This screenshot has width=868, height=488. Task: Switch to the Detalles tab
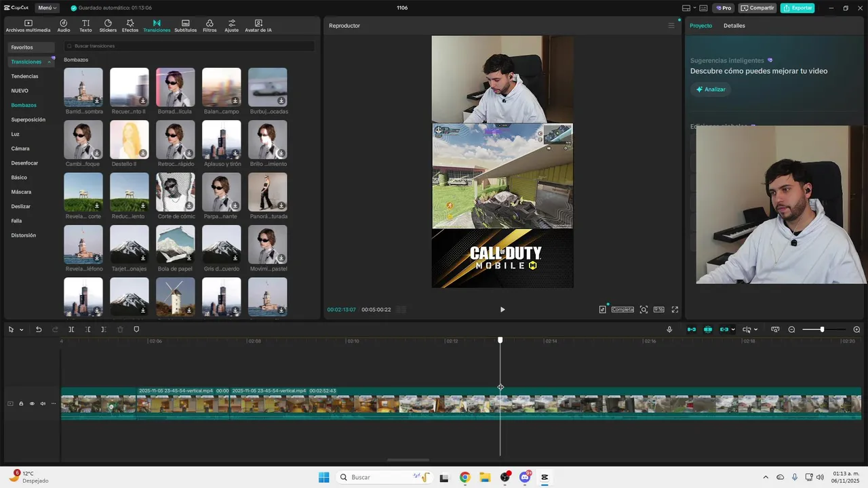pyautogui.click(x=734, y=26)
